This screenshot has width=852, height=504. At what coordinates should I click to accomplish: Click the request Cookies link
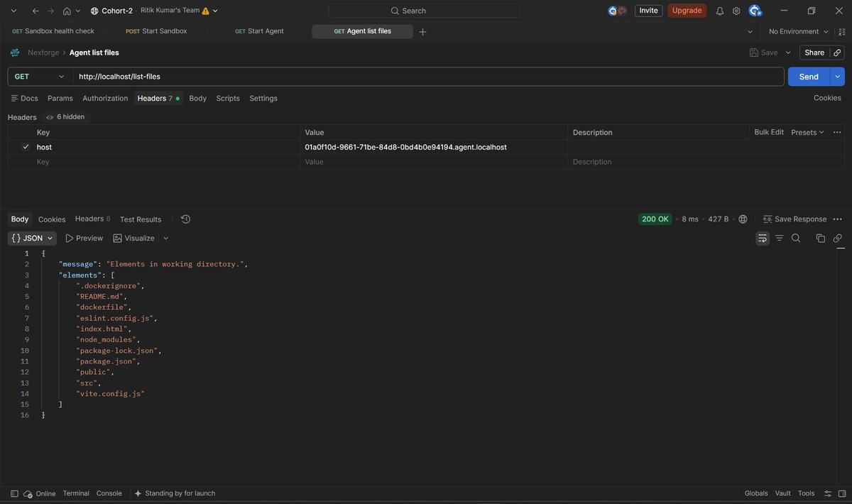[827, 98]
